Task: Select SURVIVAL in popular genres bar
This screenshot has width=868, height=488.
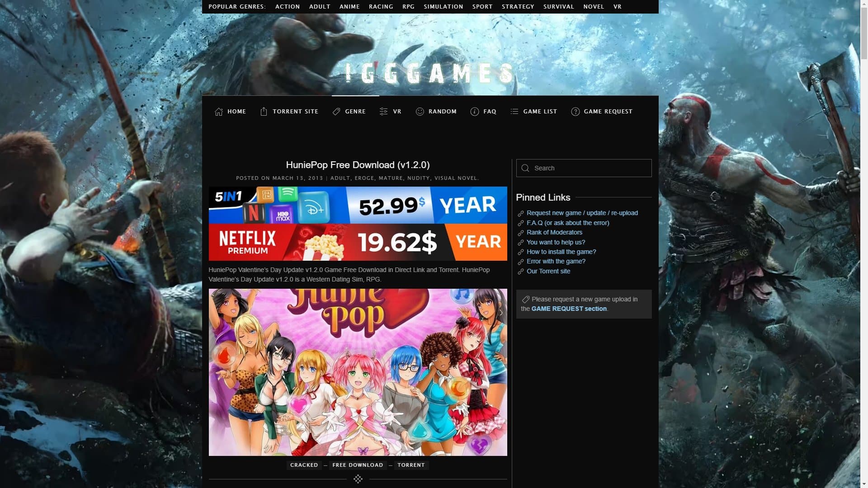Action: coord(559,7)
